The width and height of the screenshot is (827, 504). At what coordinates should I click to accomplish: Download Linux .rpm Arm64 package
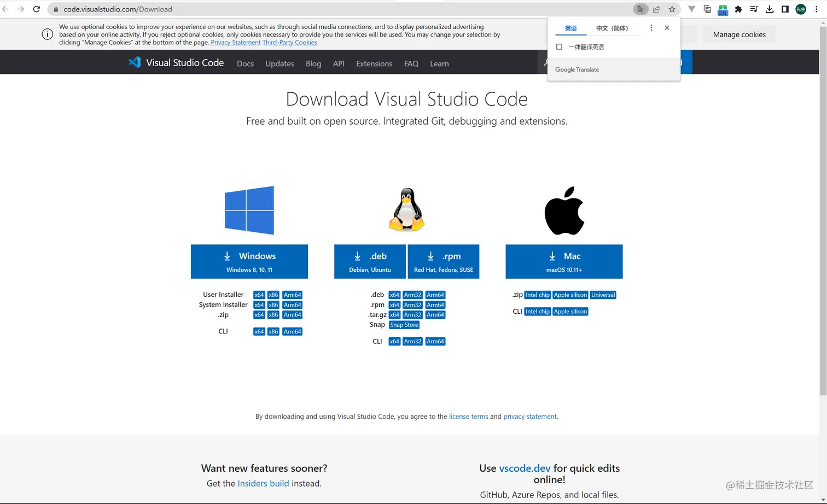point(435,305)
